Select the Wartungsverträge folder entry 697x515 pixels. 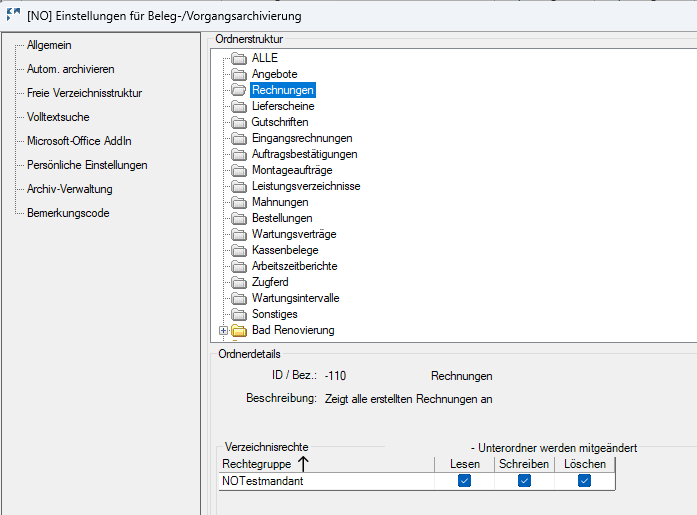point(294,234)
